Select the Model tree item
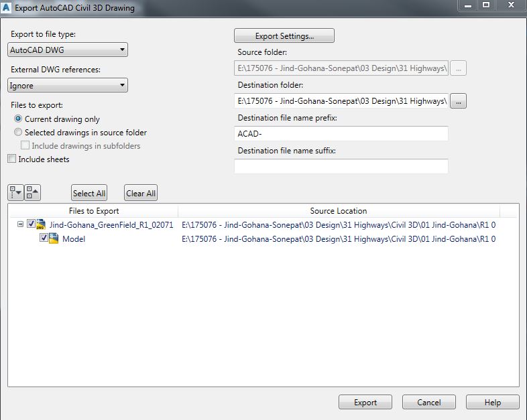This screenshot has height=420, width=527. pyautogui.click(x=74, y=238)
